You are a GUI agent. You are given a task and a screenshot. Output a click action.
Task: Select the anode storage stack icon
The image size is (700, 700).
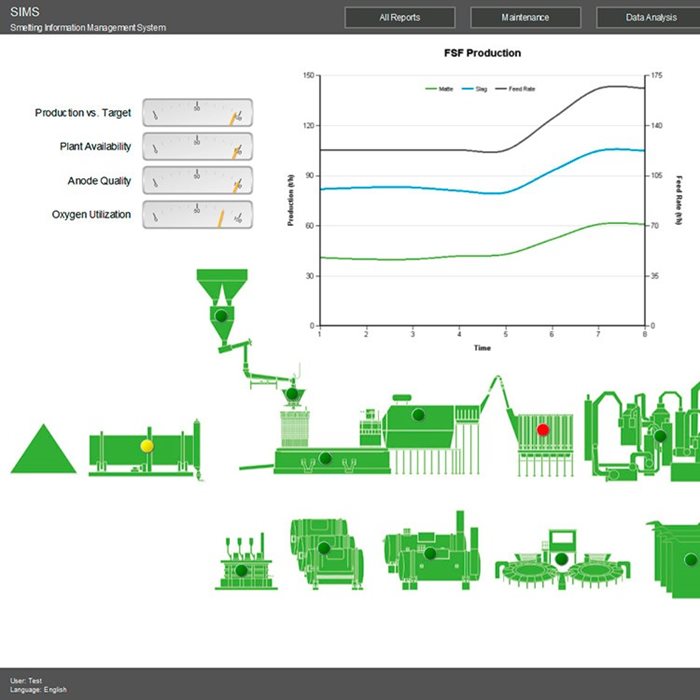(674, 559)
